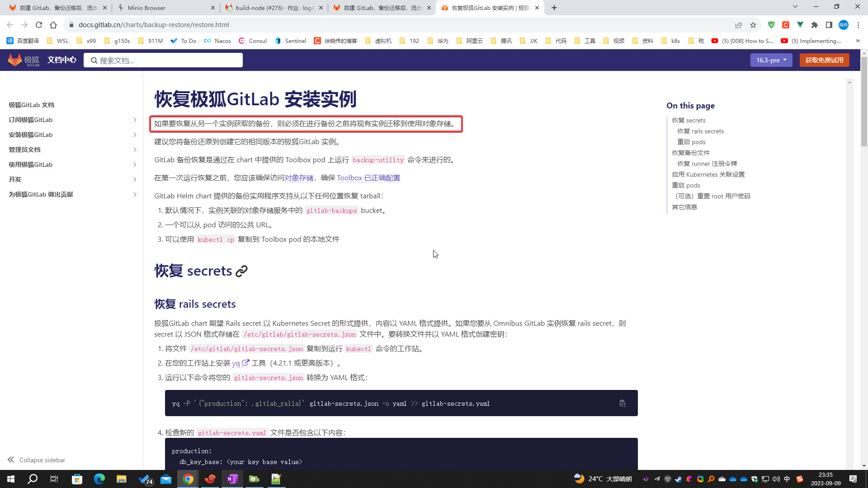Expand the 使用极狐GitLab sidebar section
Viewport: 868px width, 488px height.
pos(135,164)
